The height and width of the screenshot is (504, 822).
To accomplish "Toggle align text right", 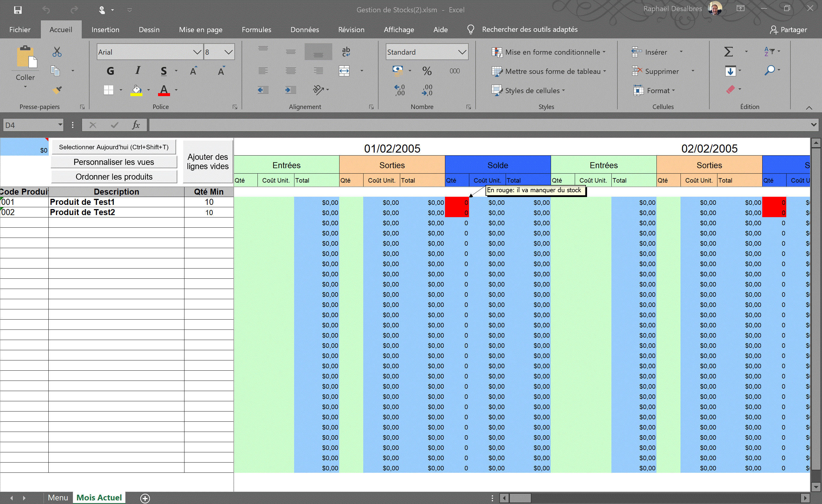I will point(318,71).
